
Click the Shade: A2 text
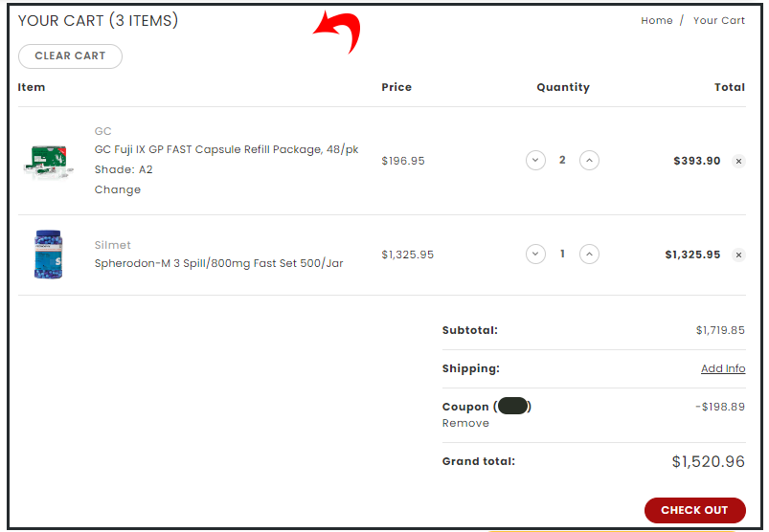[124, 169]
